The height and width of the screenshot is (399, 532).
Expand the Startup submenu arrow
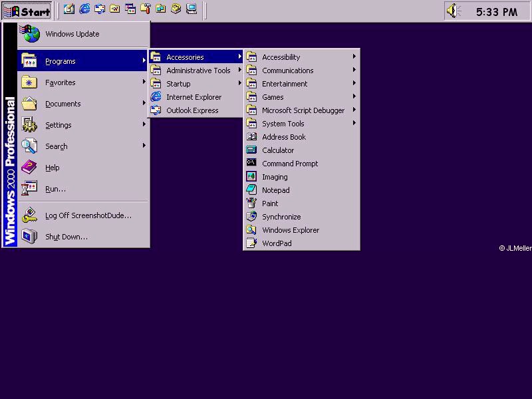click(239, 82)
